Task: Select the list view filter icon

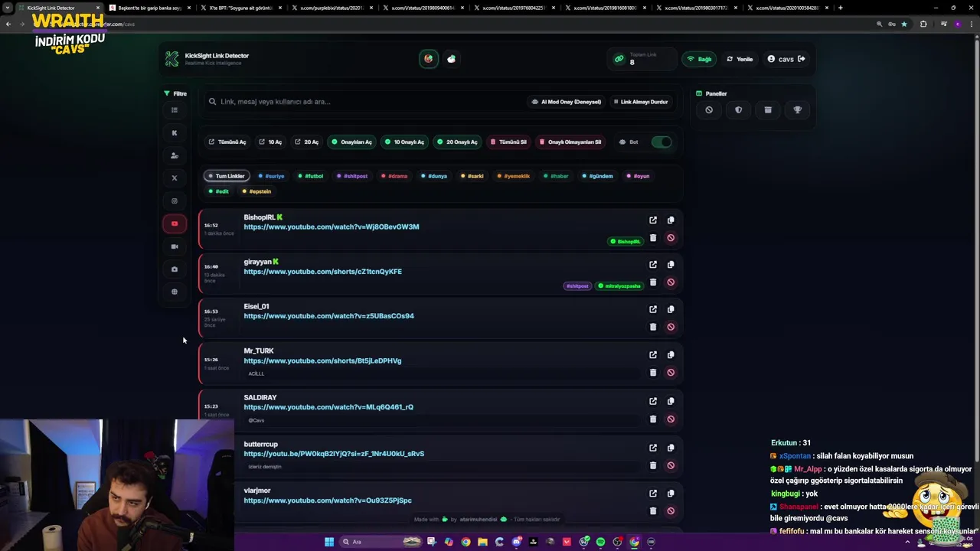Action: click(175, 110)
